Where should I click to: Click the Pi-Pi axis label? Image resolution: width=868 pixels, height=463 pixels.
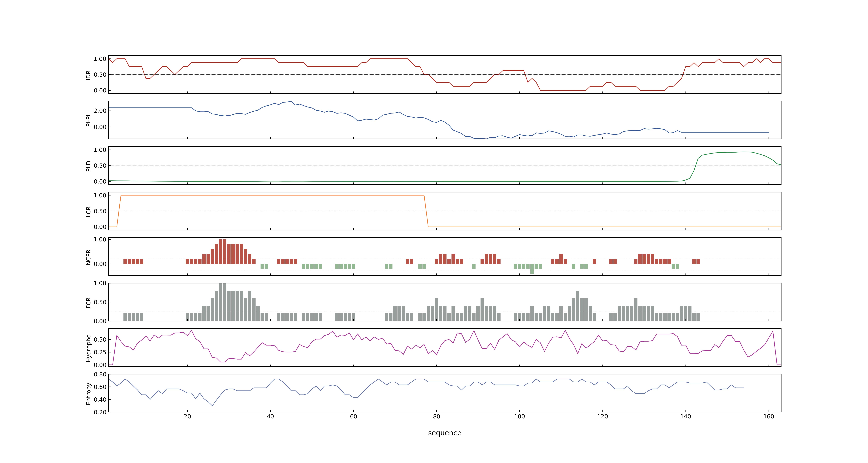[89, 120]
